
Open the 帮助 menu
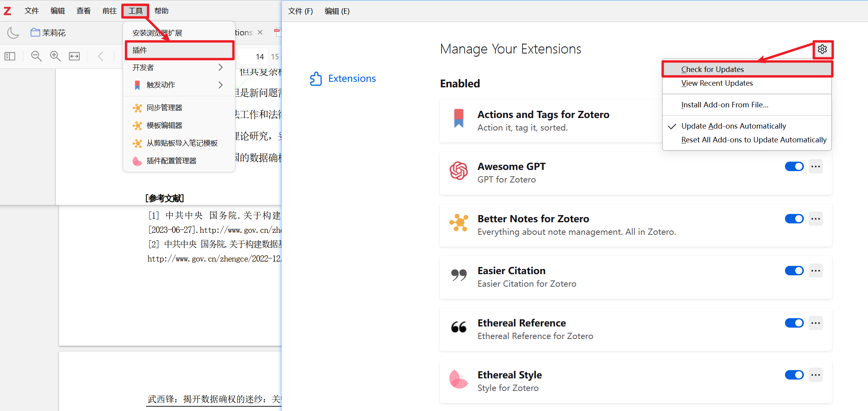(161, 11)
